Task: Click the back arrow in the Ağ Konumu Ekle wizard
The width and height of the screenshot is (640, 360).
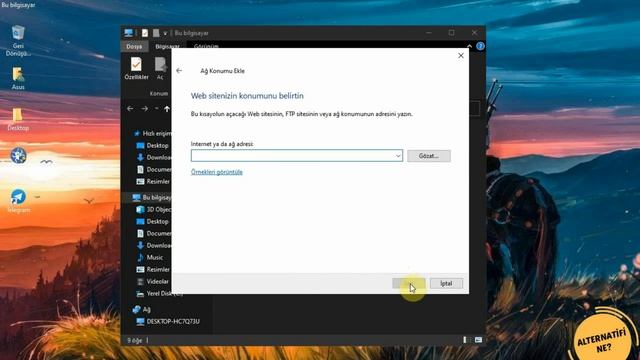Action: (x=179, y=71)
